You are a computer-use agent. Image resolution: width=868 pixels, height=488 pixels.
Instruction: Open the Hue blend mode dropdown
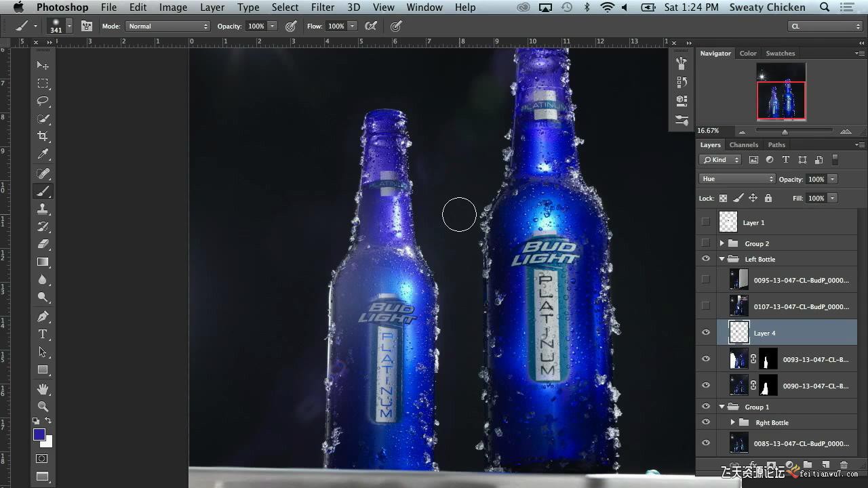point(737,179)
